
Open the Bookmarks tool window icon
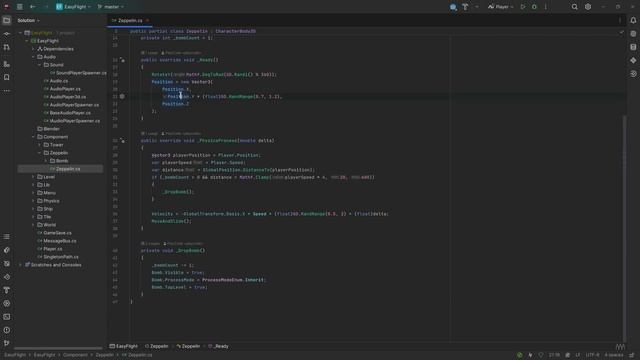[7, 77]
